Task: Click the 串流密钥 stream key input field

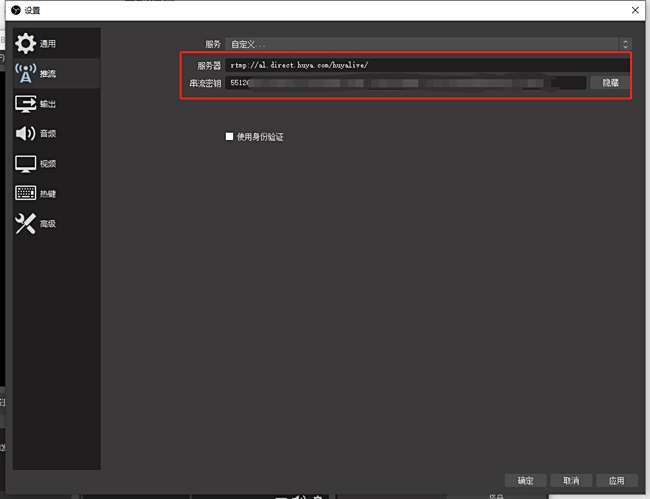Action: [406, 83]
